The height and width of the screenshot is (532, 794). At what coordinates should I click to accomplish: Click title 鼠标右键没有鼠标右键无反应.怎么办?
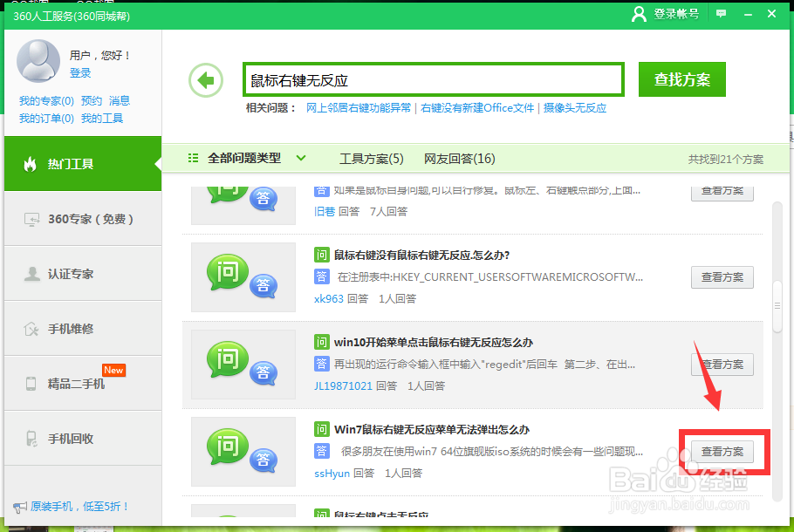tap(421, 256)
